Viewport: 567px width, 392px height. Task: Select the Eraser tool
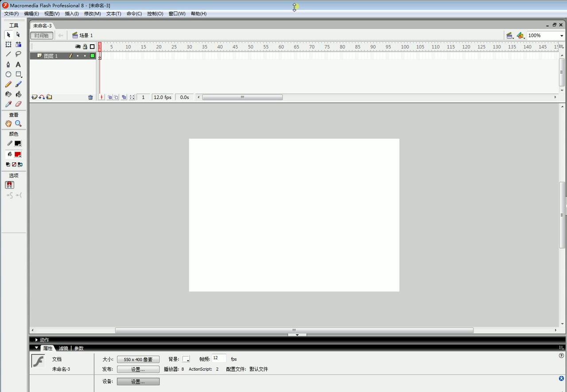point(18,104)
